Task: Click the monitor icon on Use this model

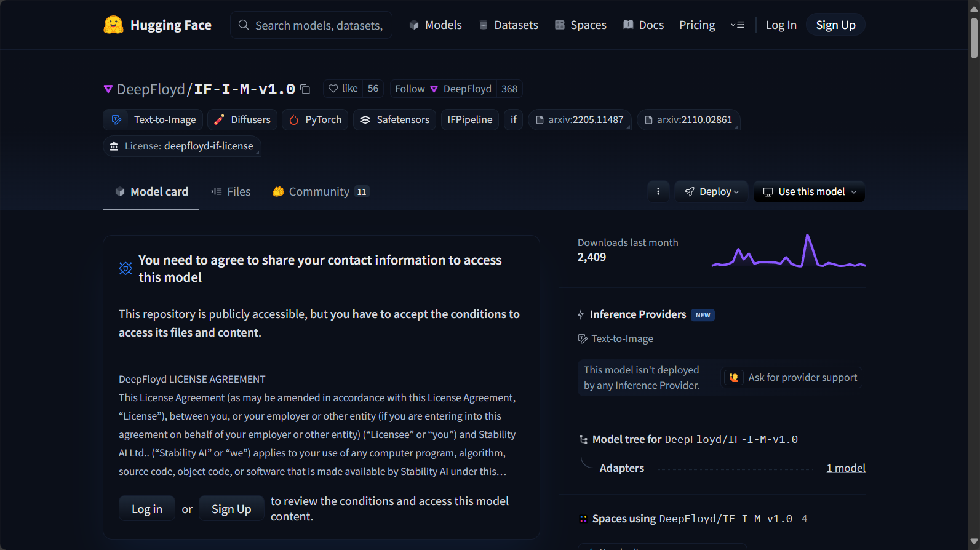Action: coord(768,192)
